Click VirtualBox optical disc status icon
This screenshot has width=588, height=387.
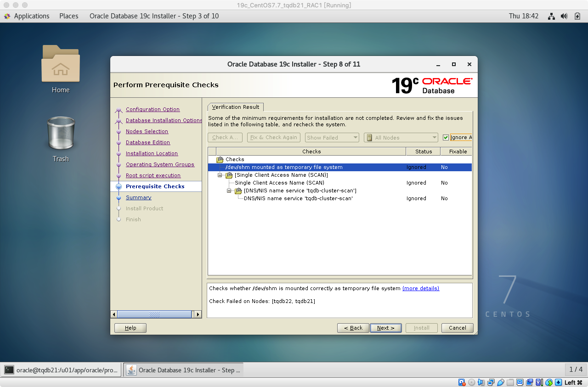pos(471,382)
